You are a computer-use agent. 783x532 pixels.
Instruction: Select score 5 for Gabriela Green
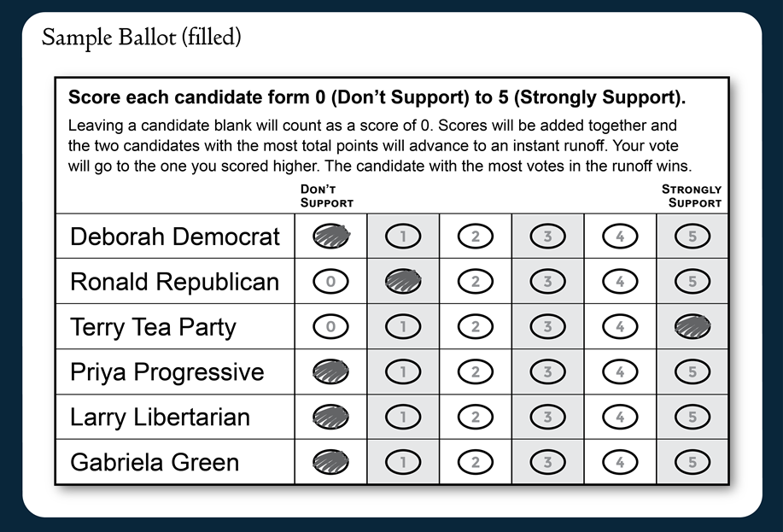(692, 462)
